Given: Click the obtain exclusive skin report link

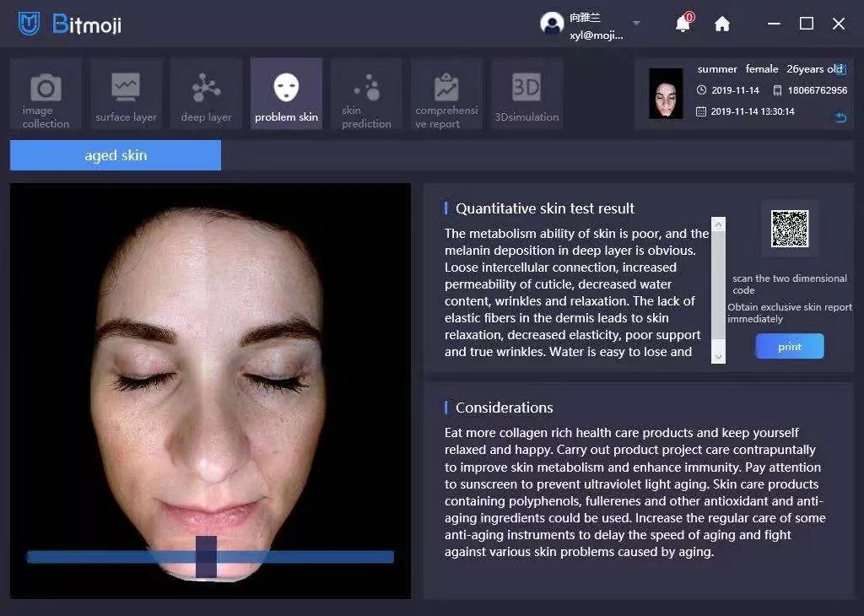Looking at the screenshot, I should click(x=789, y=312).
